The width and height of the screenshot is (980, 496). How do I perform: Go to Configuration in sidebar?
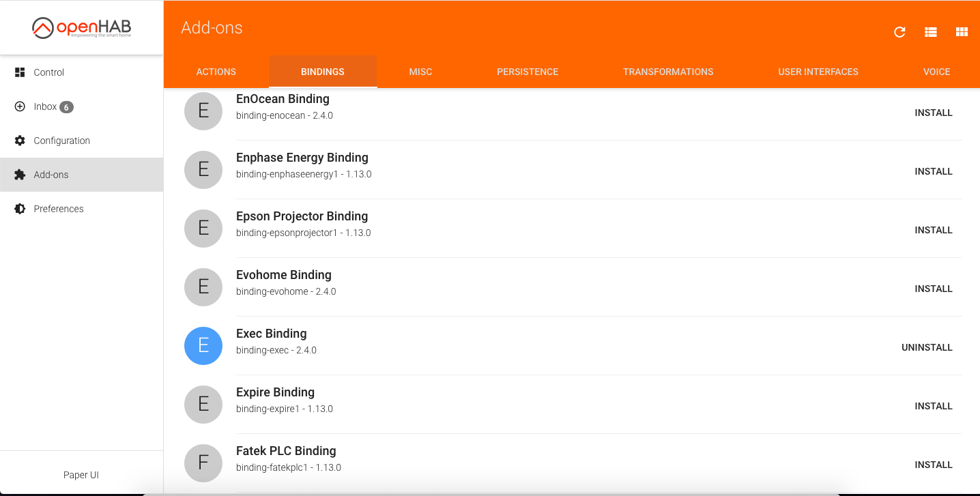(61, 141)
